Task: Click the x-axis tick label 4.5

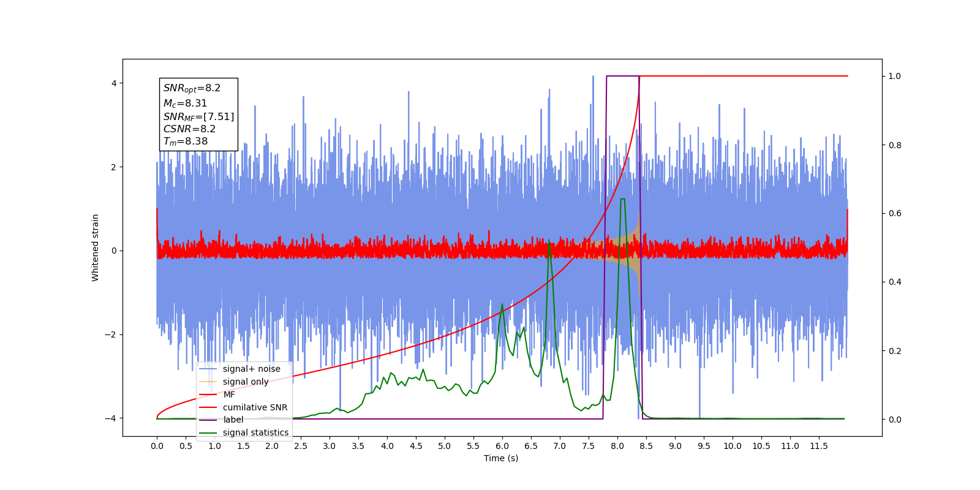Action: [x=416, y=446]
